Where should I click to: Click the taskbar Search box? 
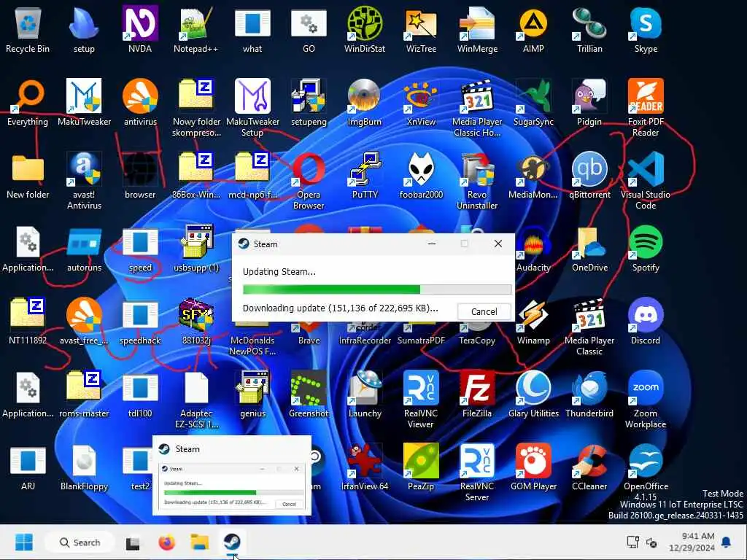click(79, 542)
